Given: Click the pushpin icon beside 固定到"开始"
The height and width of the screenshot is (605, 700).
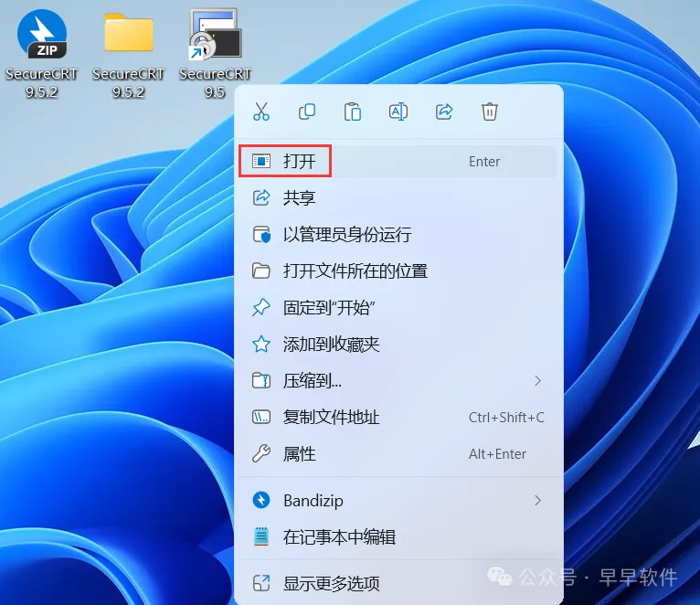Looking at the screenshot, I should point(261,308).
